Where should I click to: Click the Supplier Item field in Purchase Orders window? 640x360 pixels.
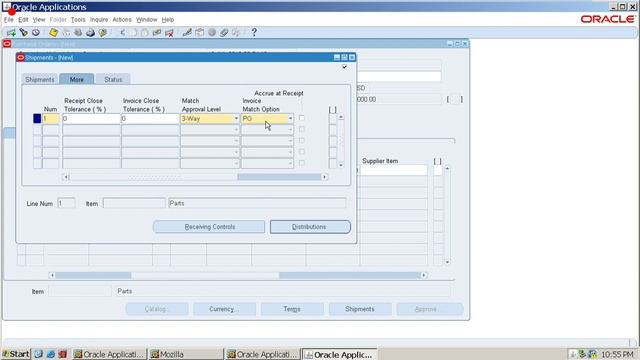point(394,170)
